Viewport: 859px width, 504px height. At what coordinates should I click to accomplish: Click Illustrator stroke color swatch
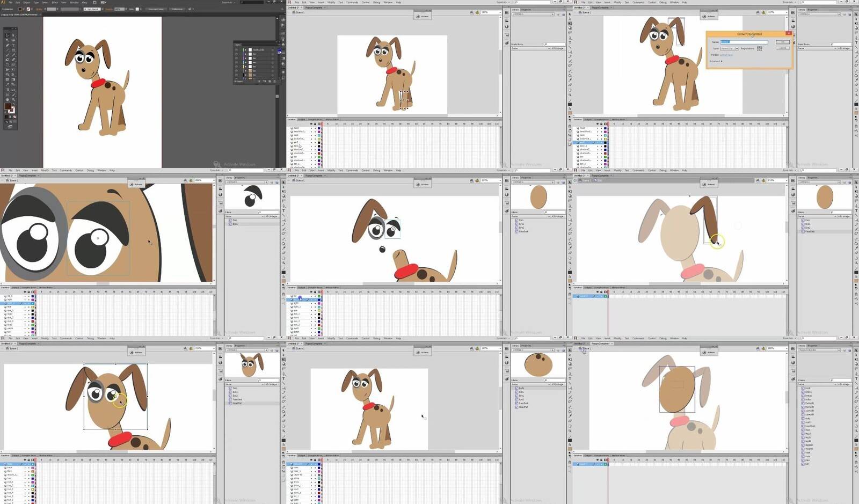point(11,110)
